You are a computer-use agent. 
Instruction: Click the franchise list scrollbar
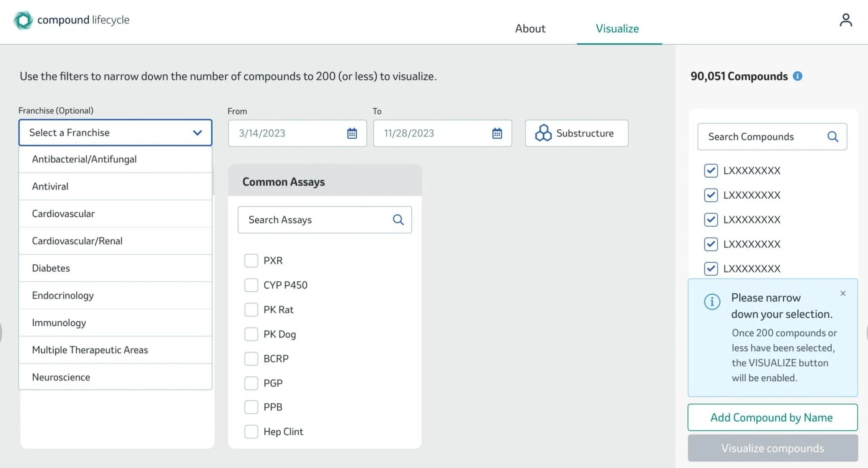[213, 180]
